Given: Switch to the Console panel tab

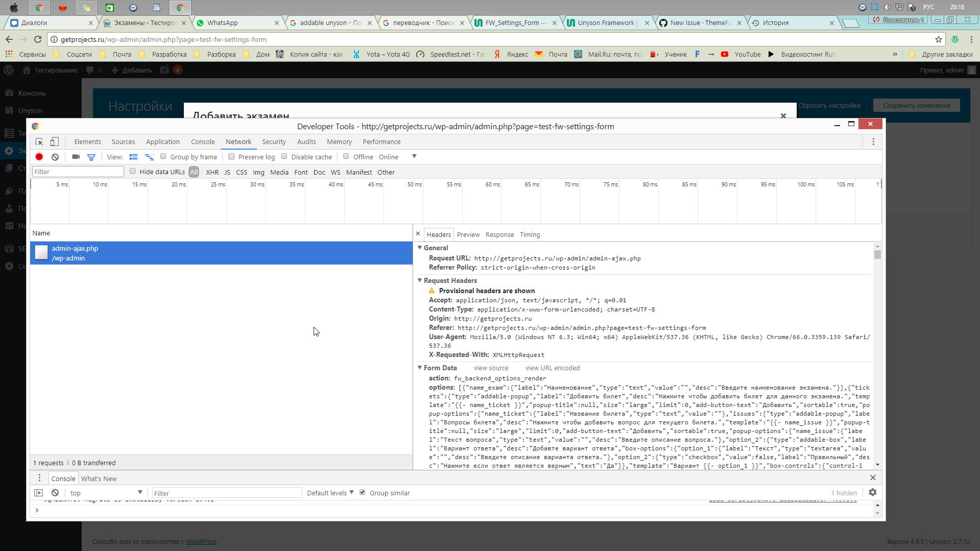Looking at the screenshot, I should coord(203,142).
